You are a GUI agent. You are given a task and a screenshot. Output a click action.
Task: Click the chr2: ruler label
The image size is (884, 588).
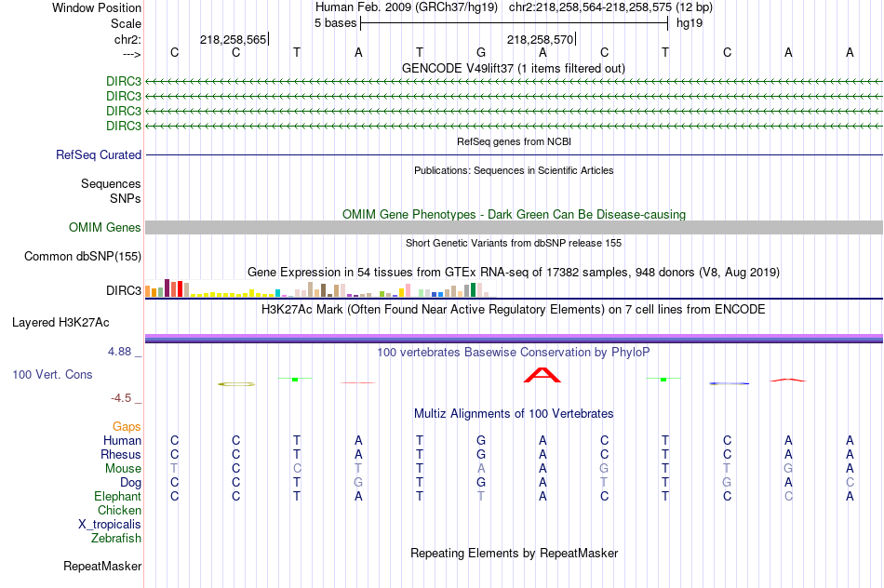coord(127,39)
